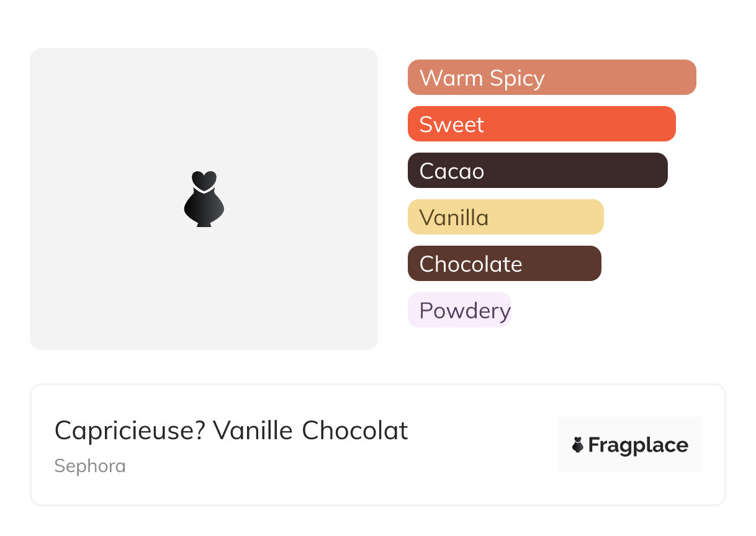Click the "Chocolate" text label

click(x=470, y=264)
